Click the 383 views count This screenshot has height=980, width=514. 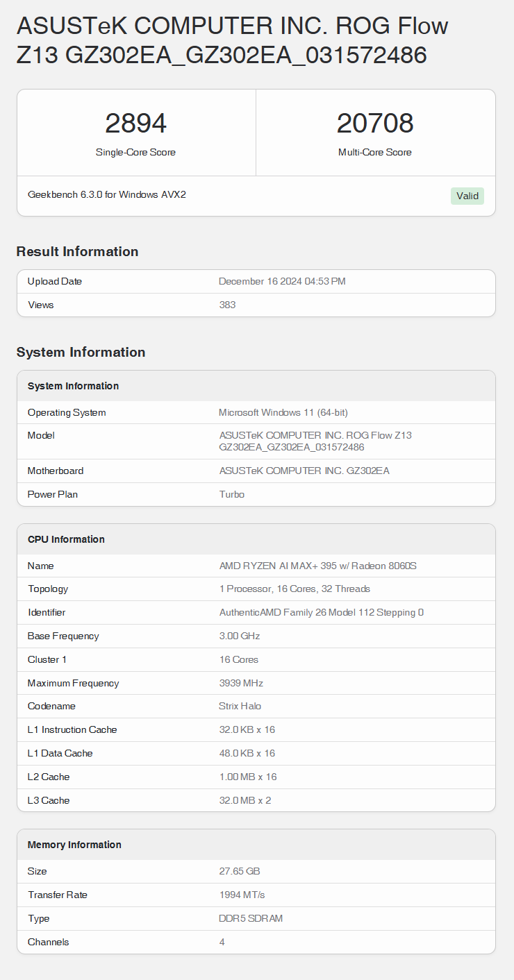227,305
